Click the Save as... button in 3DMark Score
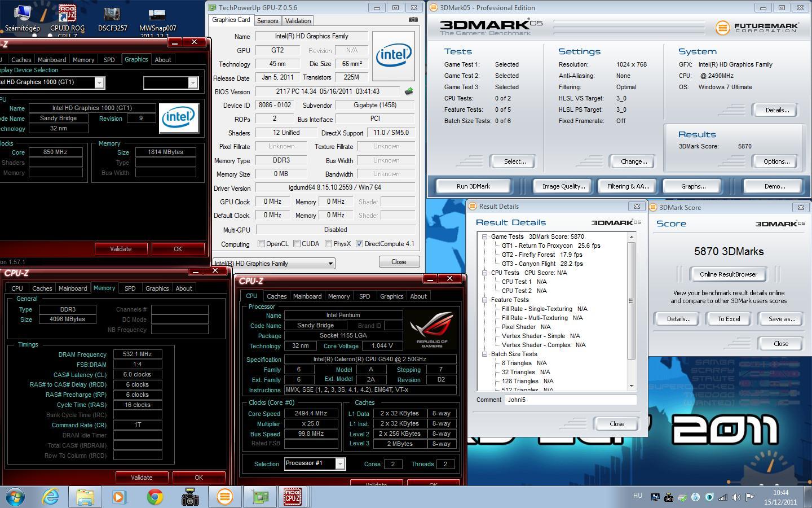The width and height of the screenshot is (812, 508). click(782, 319)
